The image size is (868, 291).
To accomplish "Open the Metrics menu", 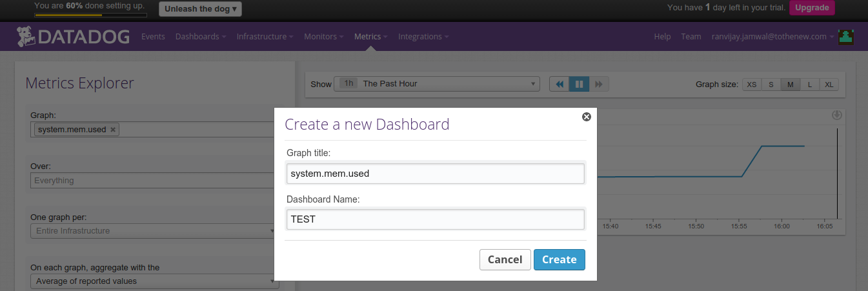I will [370, 37].
